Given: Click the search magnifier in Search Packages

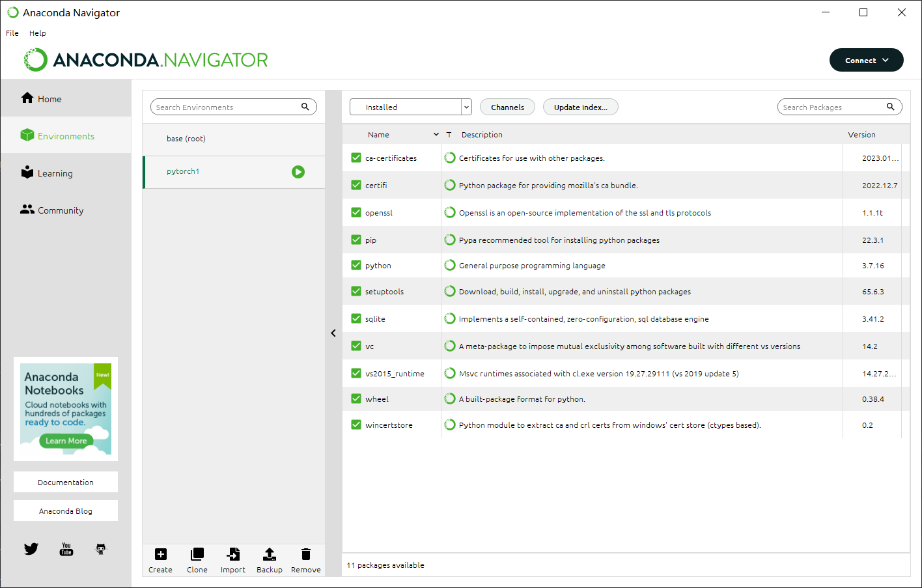Looking at the screenshot, I should [891, 107].
